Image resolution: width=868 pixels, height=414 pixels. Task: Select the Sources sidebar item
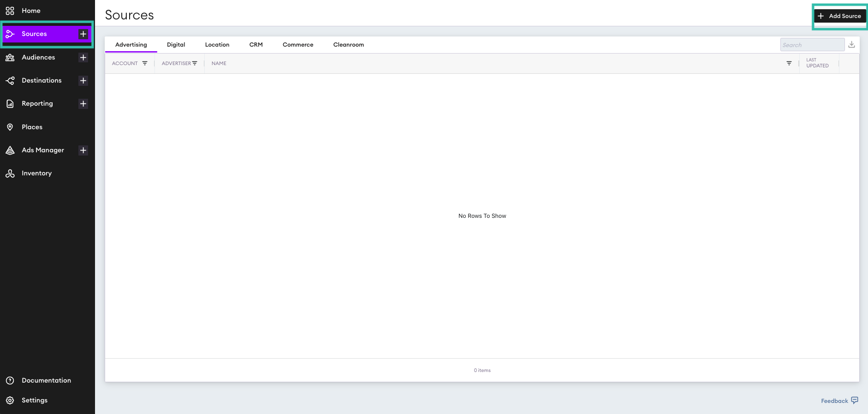point(46,34)
